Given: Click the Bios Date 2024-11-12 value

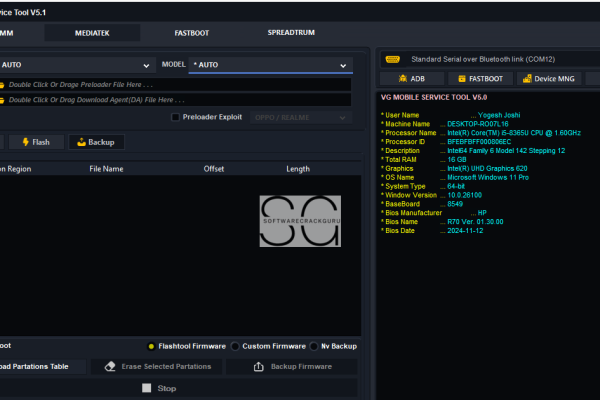Looking at the screenshot, I should 465,231.
